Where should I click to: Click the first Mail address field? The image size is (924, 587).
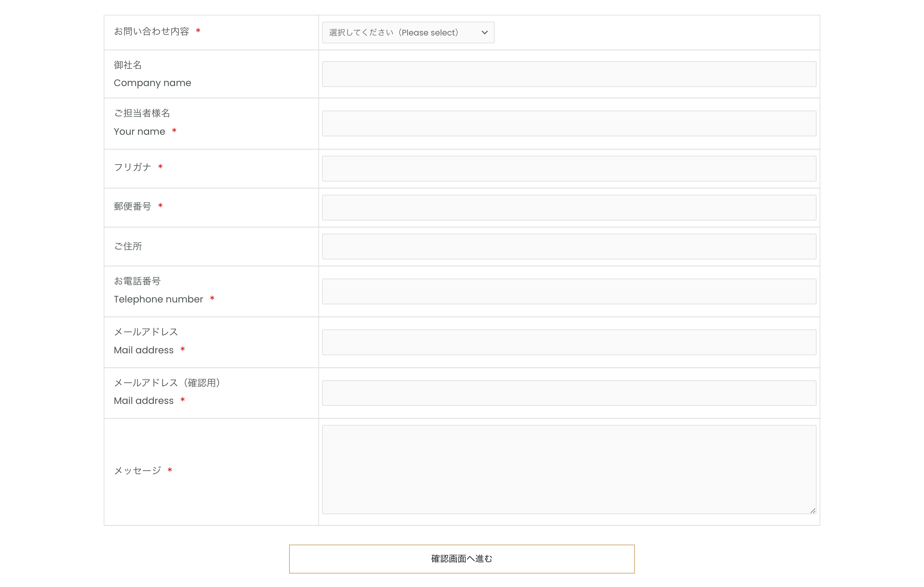pos(569,342)
